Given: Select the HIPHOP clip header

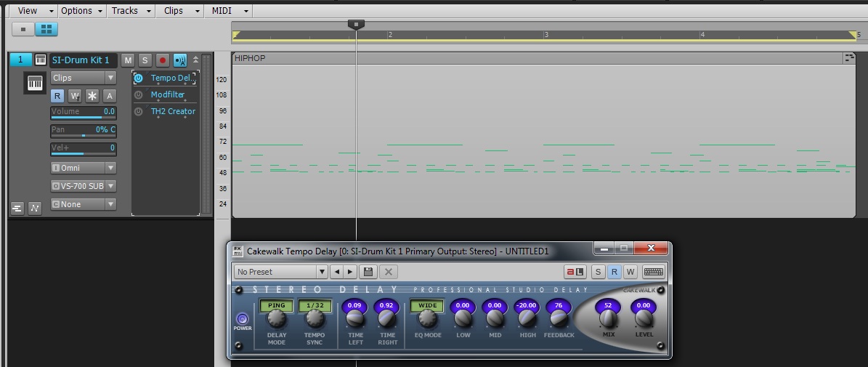Looking at the screenshot, I should [537, 58].
